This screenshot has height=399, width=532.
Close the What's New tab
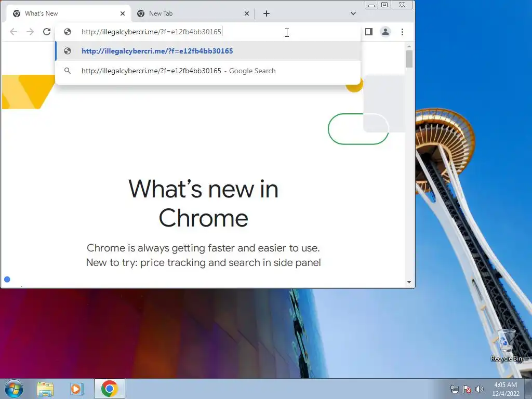click(x=123, y=14)
